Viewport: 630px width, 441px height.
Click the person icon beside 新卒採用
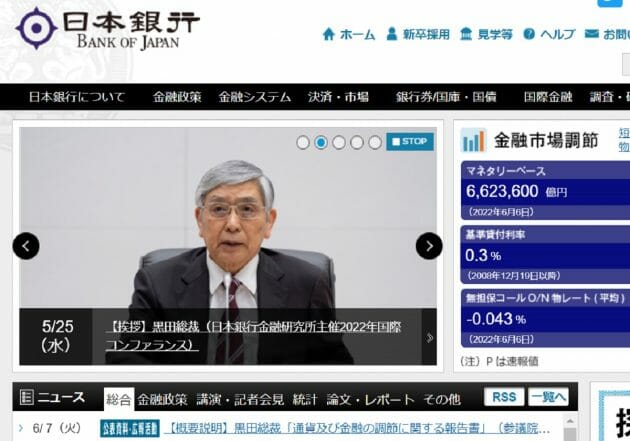(x=392, y=35)
